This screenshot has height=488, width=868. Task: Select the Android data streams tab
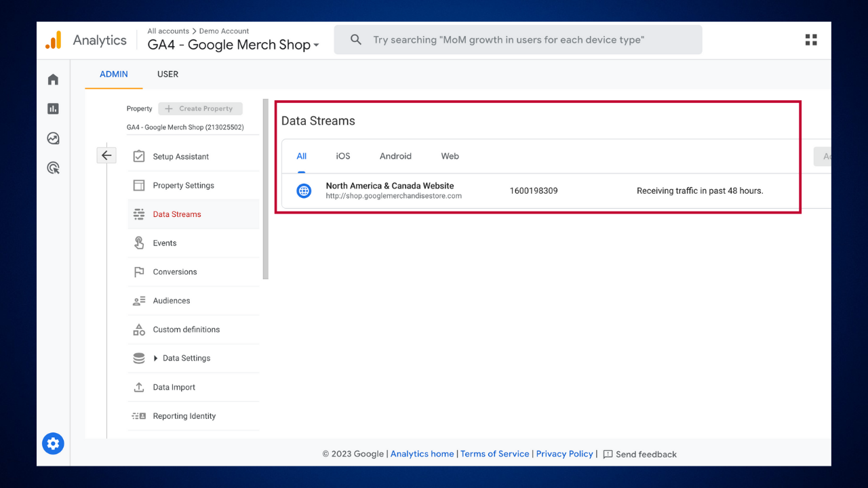(x=395, y=156)
